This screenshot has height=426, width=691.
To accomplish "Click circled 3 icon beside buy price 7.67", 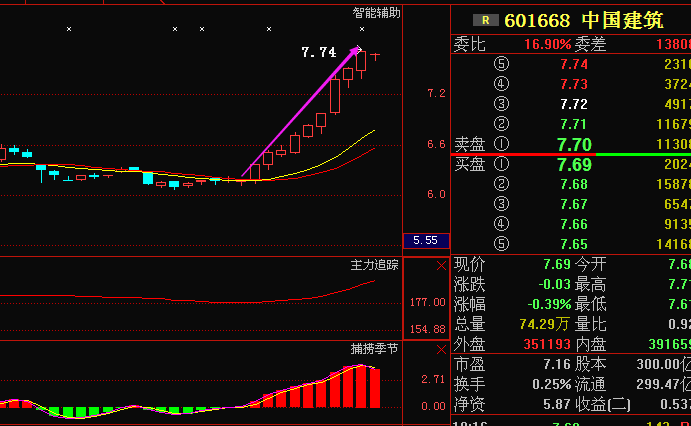I will (x=501, y=204).
